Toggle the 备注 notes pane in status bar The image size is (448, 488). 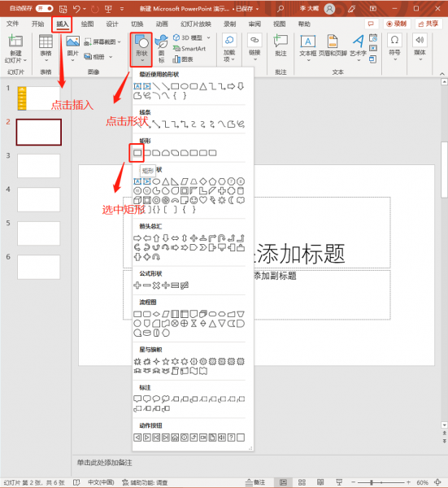click(255, 482)
